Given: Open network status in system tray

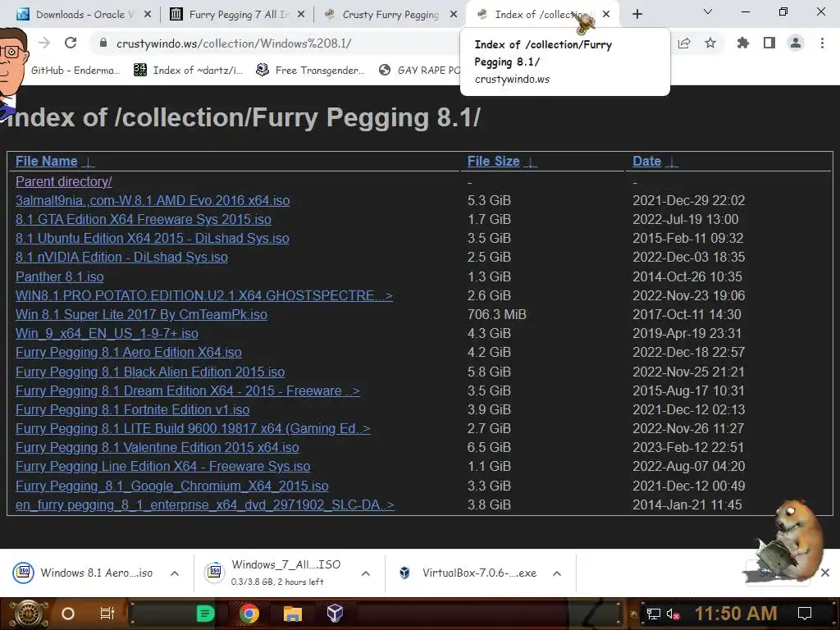Looking at the screenshot, I should [654, 614].
